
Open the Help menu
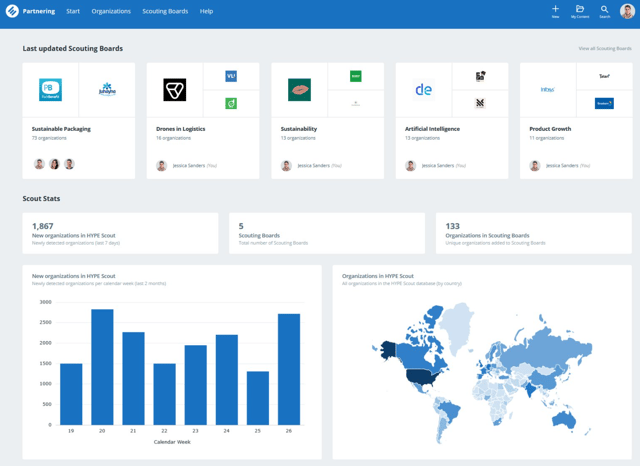coord(206,11)
